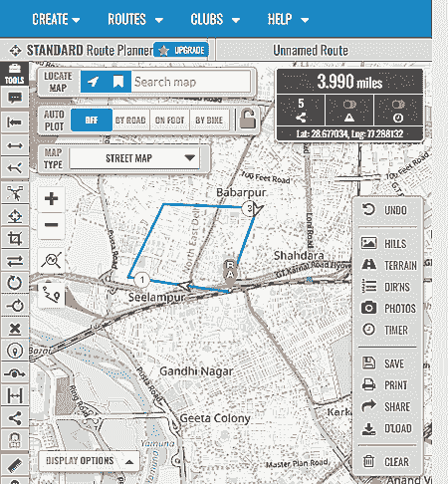The image size is (448, 484).
Task: Click waypoint marker 3 on the map
Action: pyautogui.click(x=249, y=208)
